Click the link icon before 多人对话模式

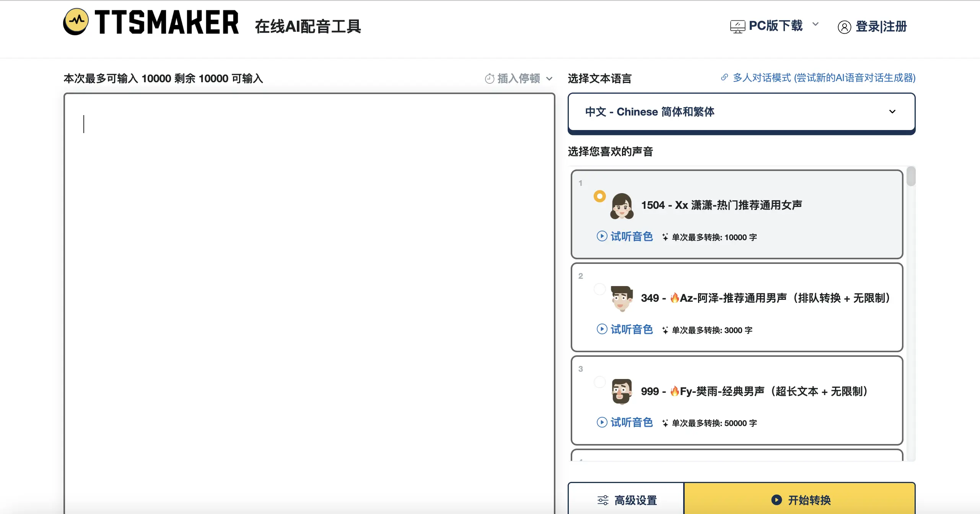tap(724, 77)
